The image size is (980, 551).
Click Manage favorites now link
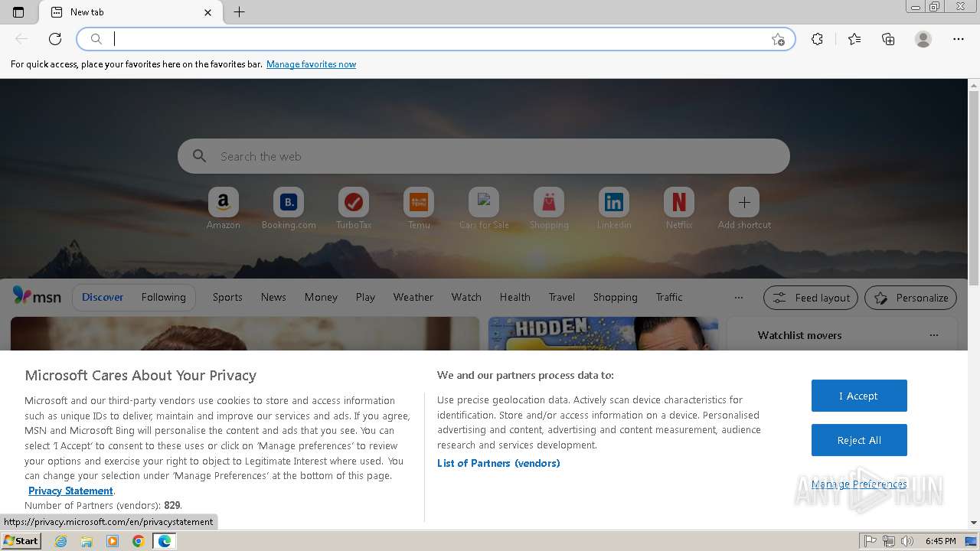(311, 64)
